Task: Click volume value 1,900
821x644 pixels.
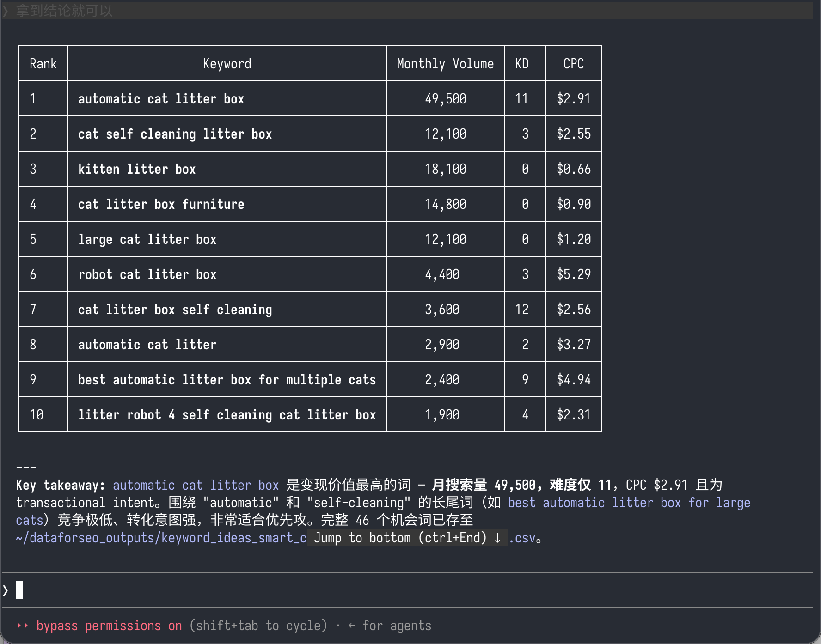Action: tap(442, 415)
